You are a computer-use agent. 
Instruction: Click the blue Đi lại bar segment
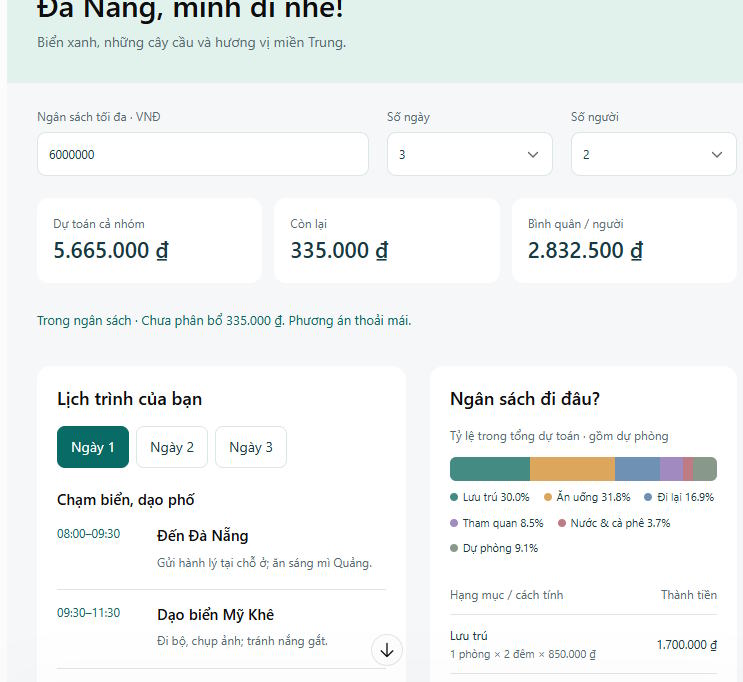[637, 469]
